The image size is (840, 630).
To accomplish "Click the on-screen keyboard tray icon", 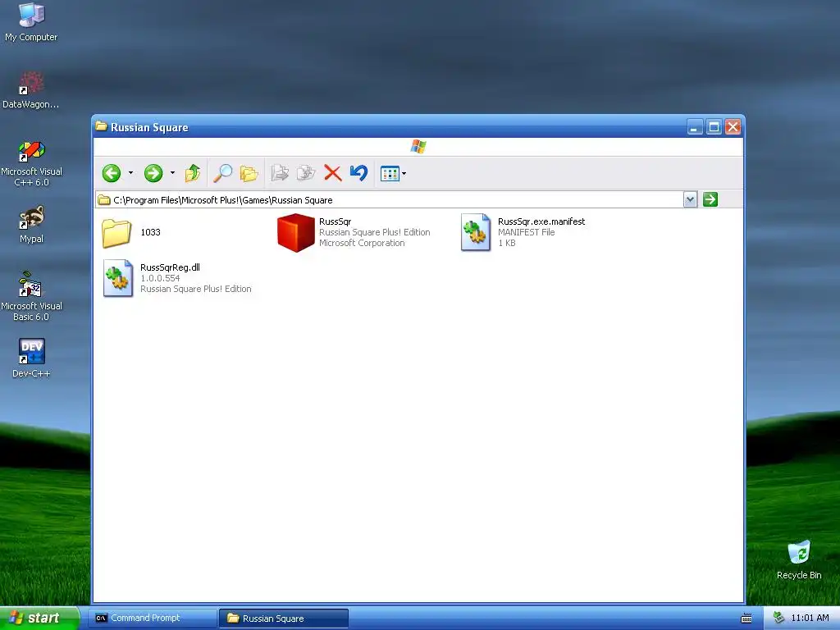I will tap(746, 619).
